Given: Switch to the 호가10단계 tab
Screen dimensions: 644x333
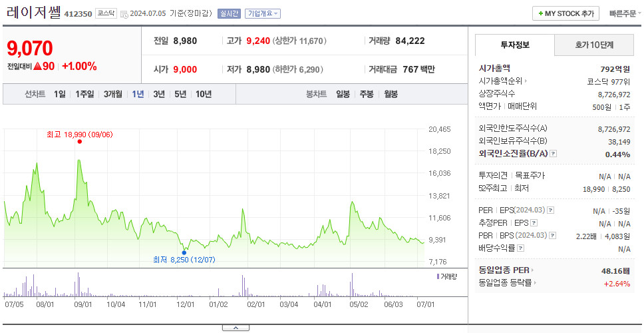Looking at the screenshot, I should 594,45.
